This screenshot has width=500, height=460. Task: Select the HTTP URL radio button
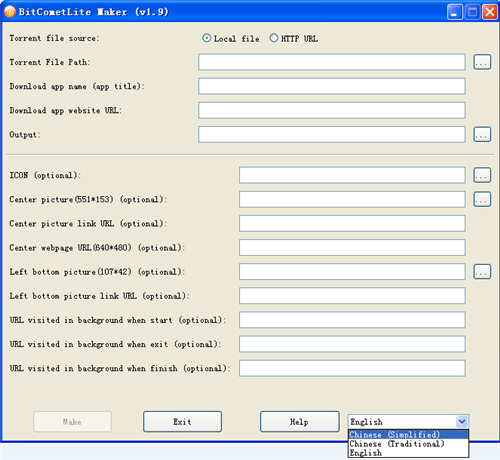click(274, 38)
